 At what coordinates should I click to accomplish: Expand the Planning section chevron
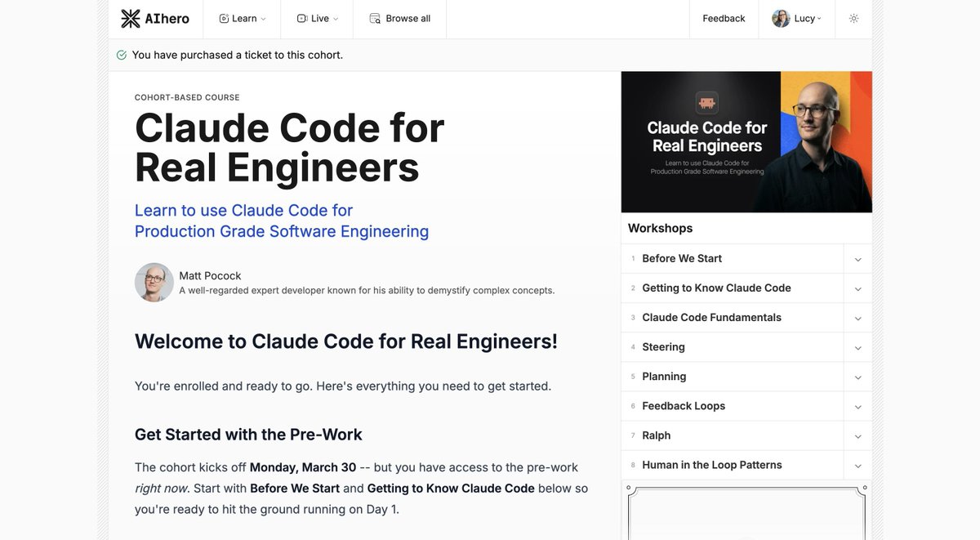coord(857,377)
